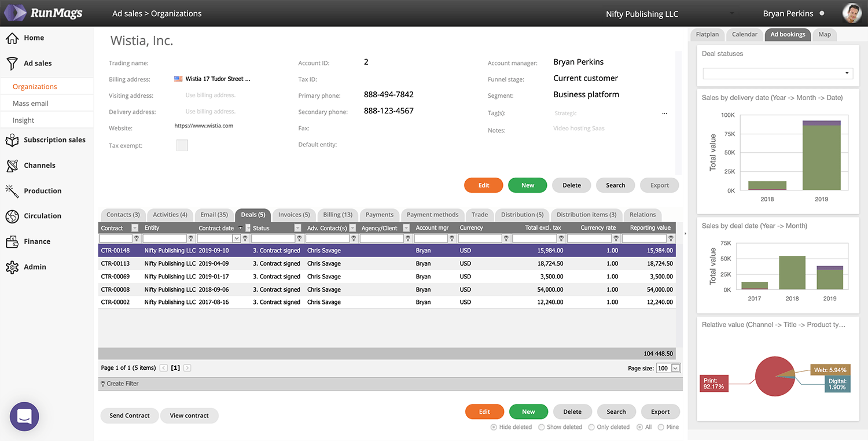Open the Nifty Publishing LLC company selector
The height and width of the screenshot is (441, 868).
pos(671,14)
